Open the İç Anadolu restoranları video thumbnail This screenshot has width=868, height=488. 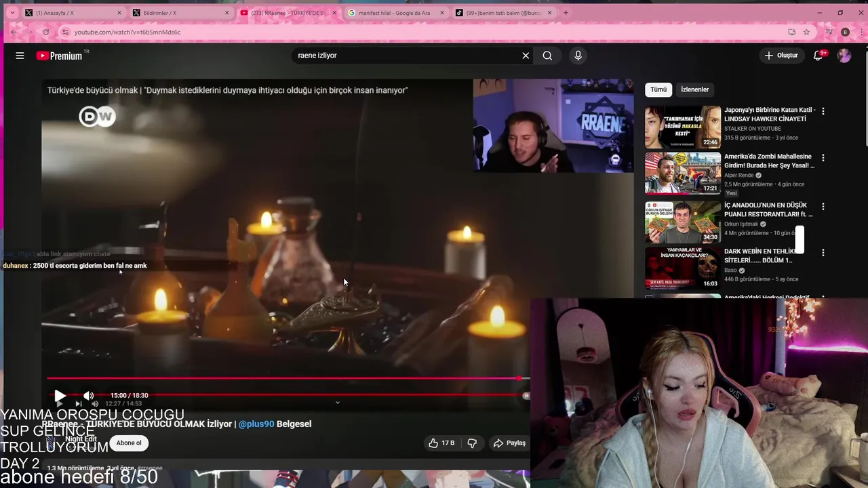pyautogui.click(x=683, y=222)
